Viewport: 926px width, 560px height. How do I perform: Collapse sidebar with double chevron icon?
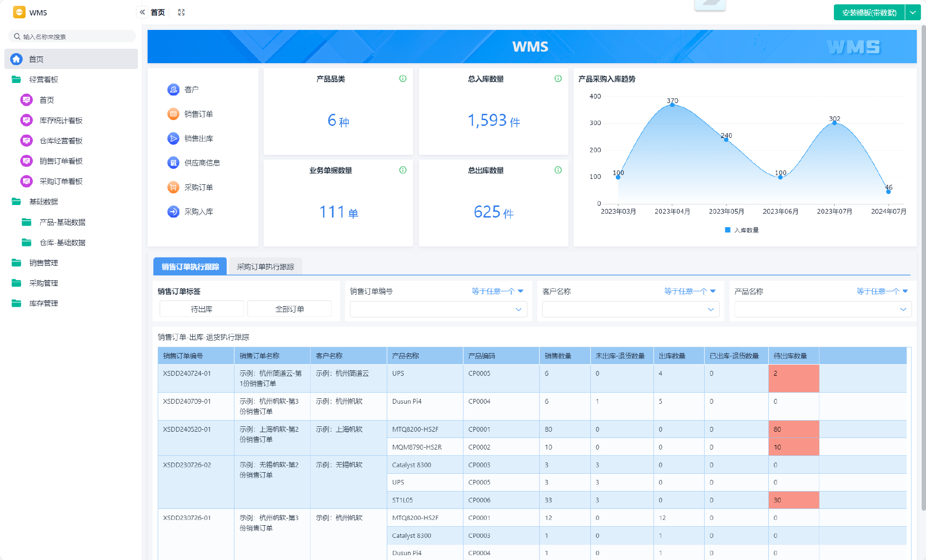click(x=142, y=12)
